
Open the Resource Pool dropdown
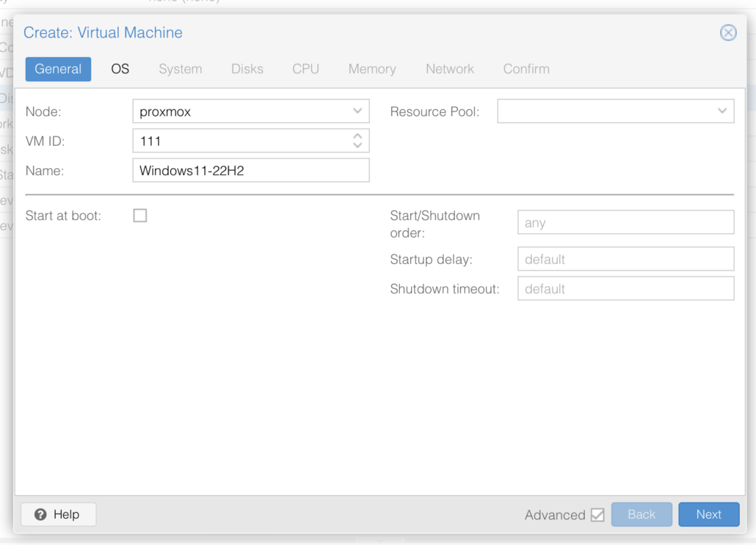722,111
